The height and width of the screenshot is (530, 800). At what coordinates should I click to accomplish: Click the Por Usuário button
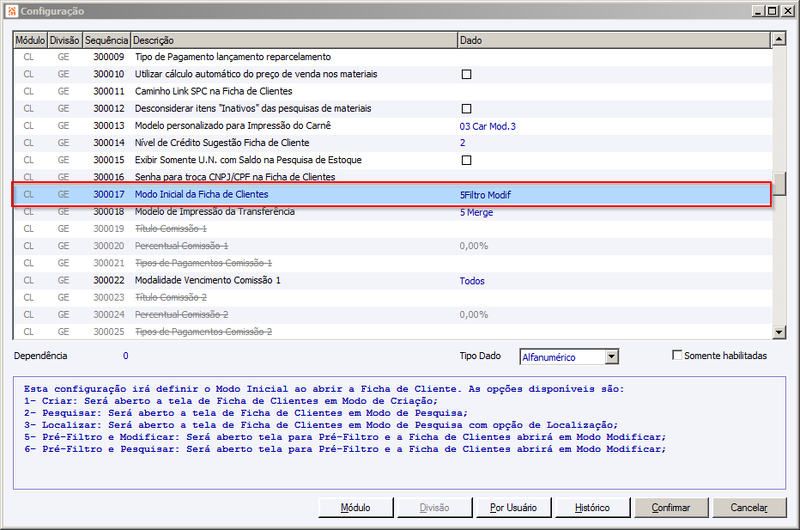(x=513, y=508)
